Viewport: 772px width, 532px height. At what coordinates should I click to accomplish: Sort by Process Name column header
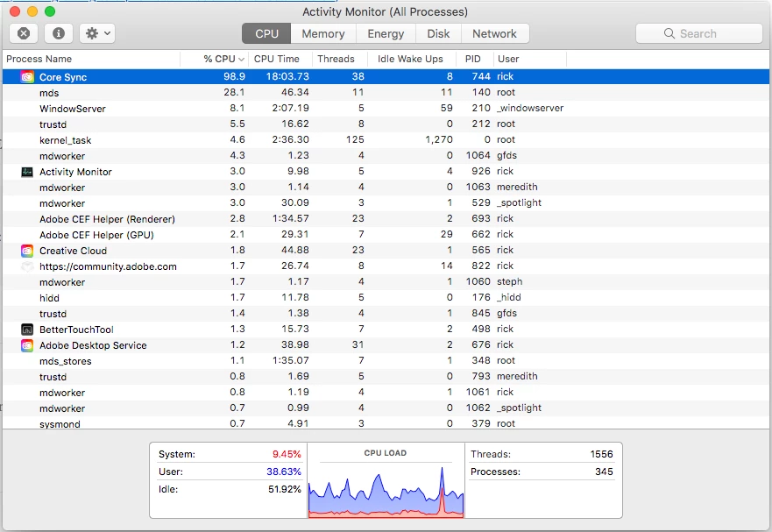coord(92,59)
